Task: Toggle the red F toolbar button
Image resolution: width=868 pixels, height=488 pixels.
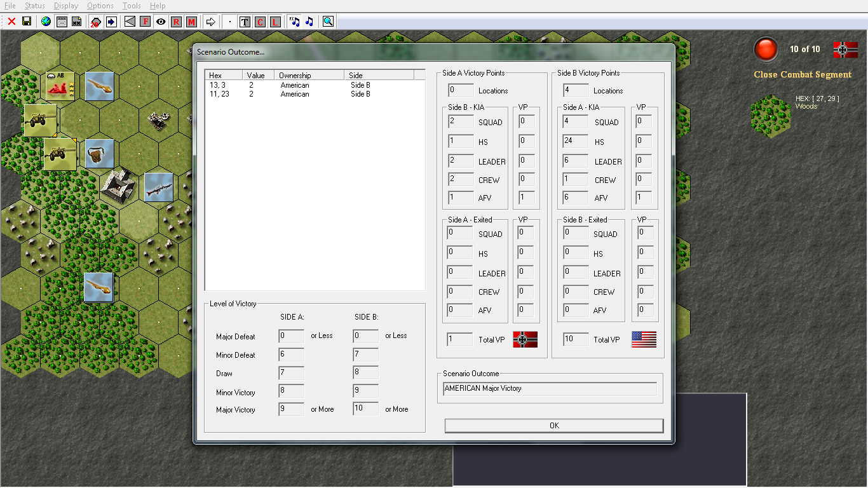Action: (145, 22)
